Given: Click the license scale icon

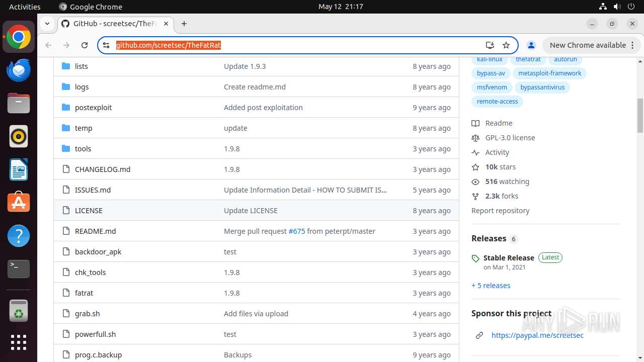Looking at the screenshot, I should pyautogui.click(x=475, y=138).
